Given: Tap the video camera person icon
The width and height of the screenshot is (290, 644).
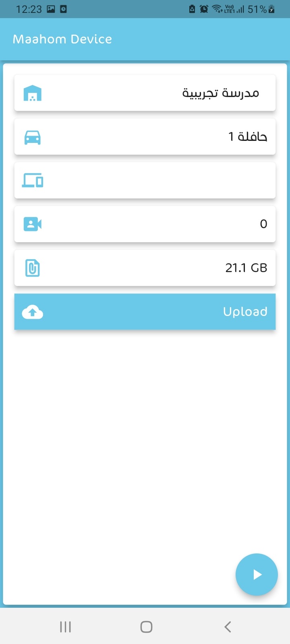Looking at the screenshot, I should click(x=33, y=224).
